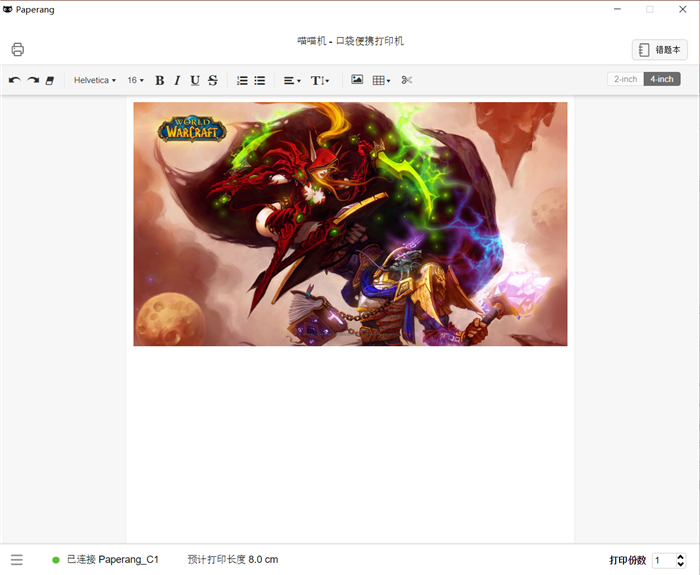
Task: Open the text alignment dropdown
Action: [x=292, y=80]
